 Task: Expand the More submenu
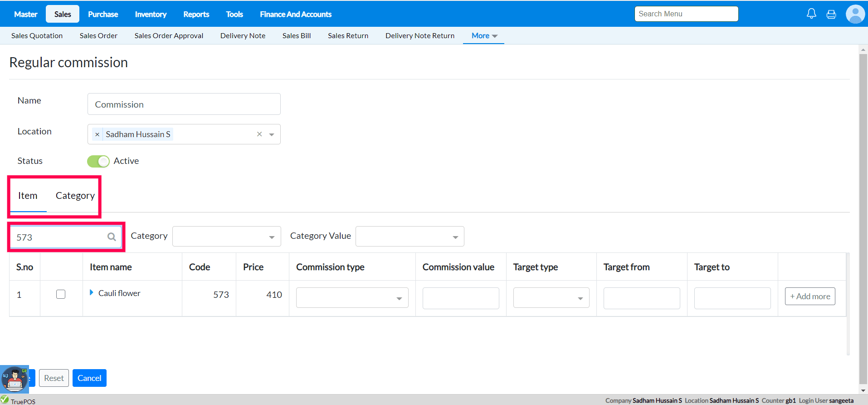tap(484, 35)
